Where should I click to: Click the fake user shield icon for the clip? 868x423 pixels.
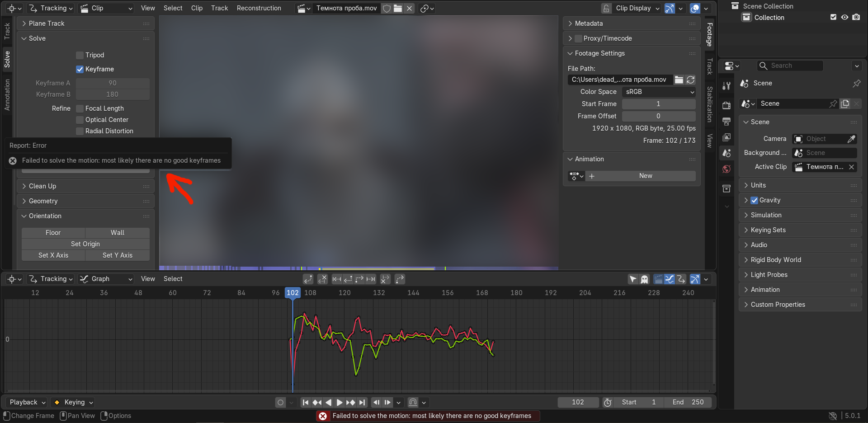(387, 8)
